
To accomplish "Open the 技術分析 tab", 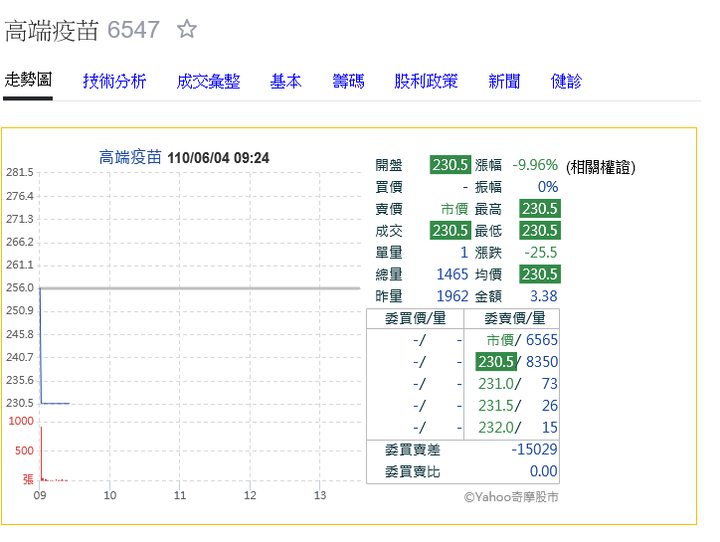I will (x=114, y=81).
